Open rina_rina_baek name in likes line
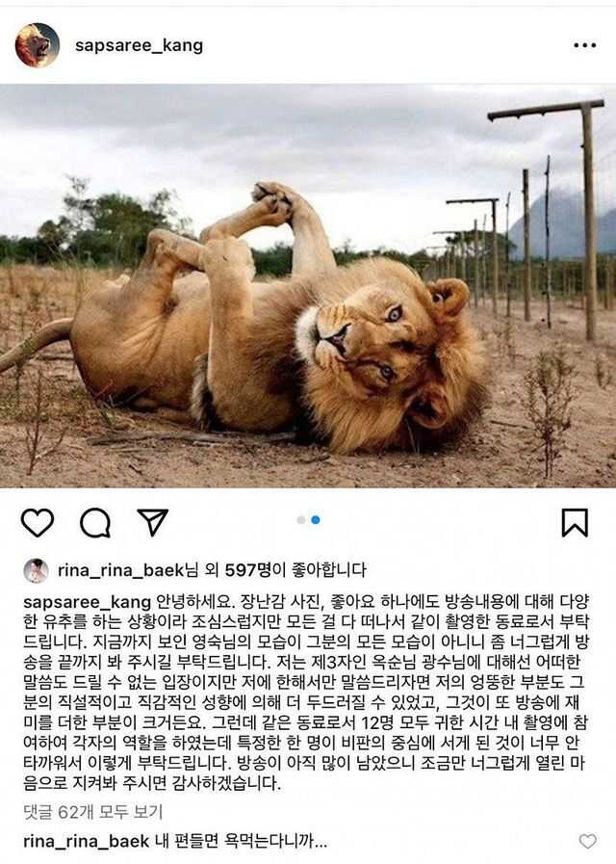Image resolution: width=616 pixels, height=864 pixels. [120, 570]
